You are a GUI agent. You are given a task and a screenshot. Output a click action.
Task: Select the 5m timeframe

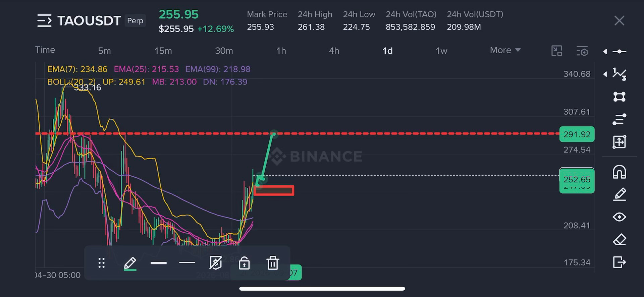[x=104, y=51]
